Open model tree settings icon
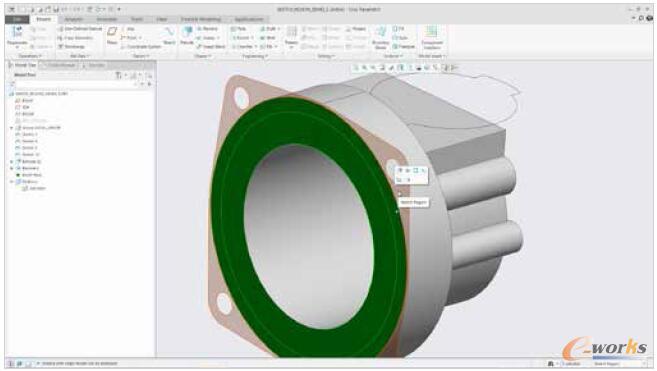Screen dimensions: 657x371 tap(119, 75)
